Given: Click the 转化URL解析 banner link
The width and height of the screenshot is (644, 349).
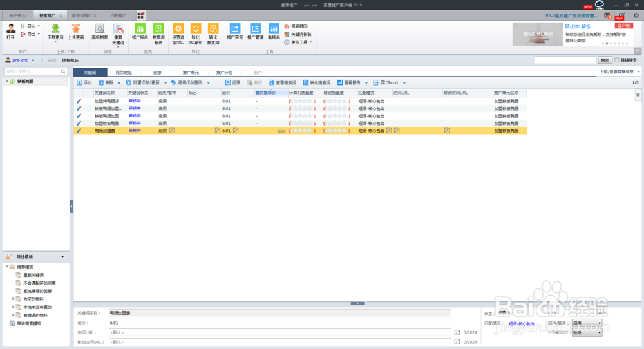Looking at the screenshot, I should [x=578, y=26].
